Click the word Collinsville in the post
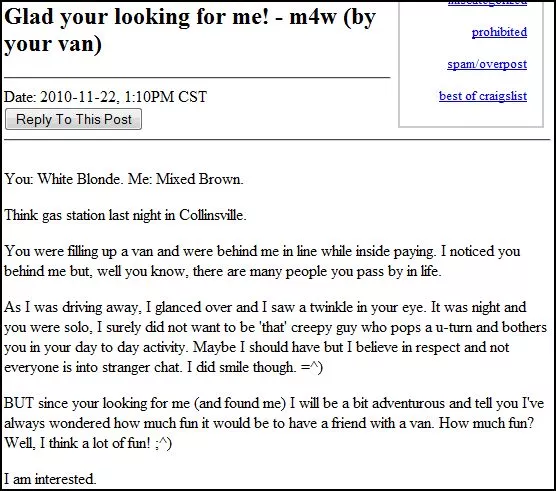The height and width of the screenshot is (491, 556). point(212,215)
